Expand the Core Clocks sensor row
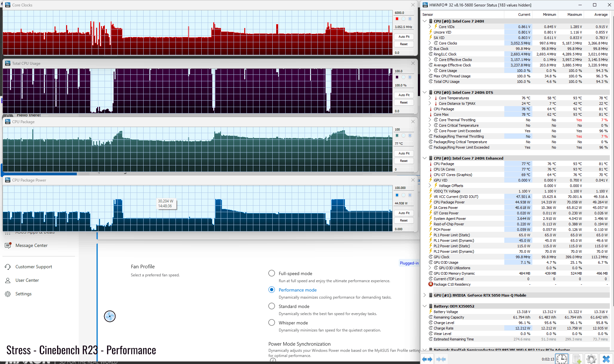The width and height of the screenshot is (614, 364). 430,43
